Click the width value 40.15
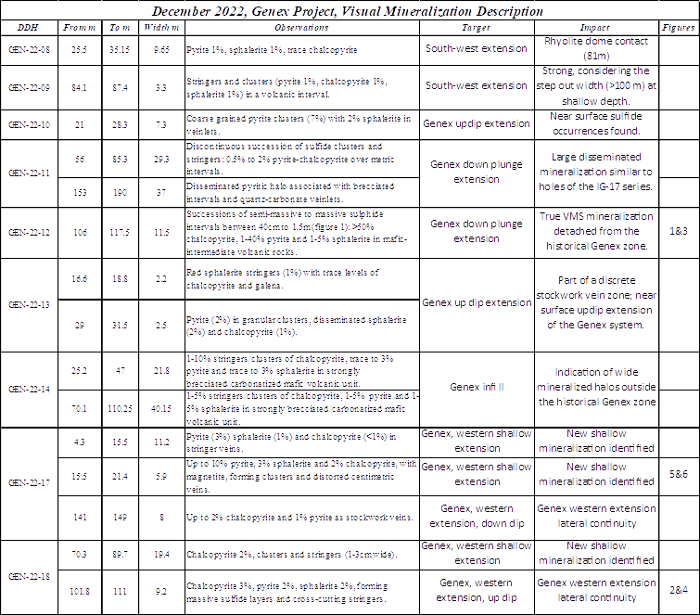The width and height of the screenshot is (700, 615). [x=161, y=408]
